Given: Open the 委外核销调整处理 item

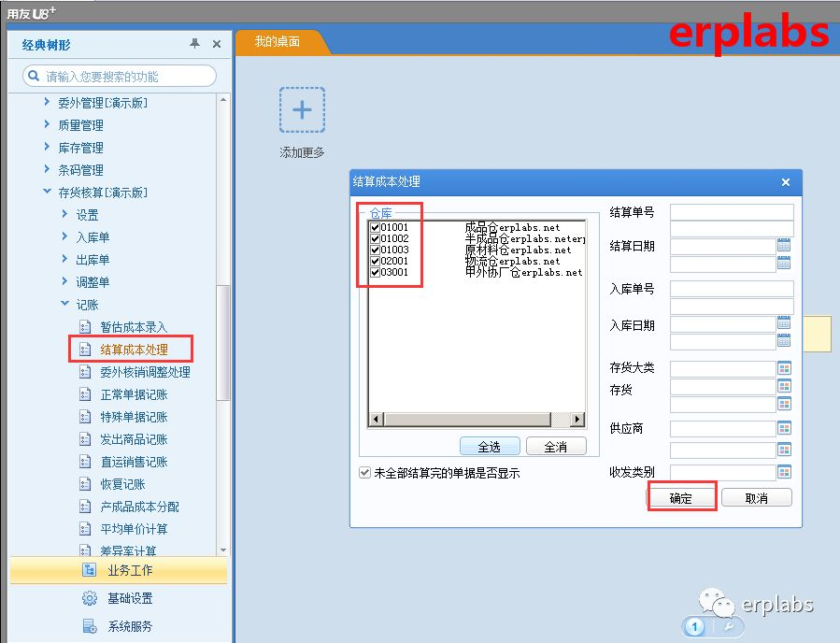Looking at the screenshot, I should (145, 372).
